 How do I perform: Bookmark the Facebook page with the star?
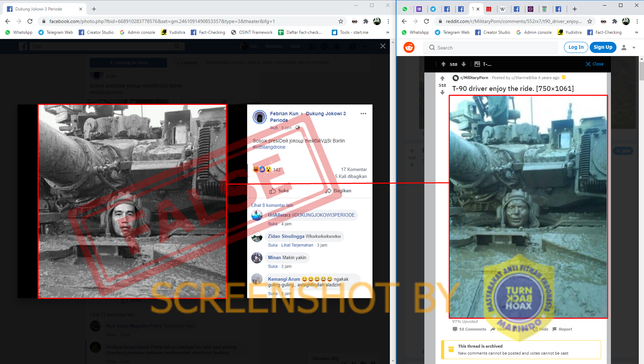pyautogui.click(x=341, y=21)
